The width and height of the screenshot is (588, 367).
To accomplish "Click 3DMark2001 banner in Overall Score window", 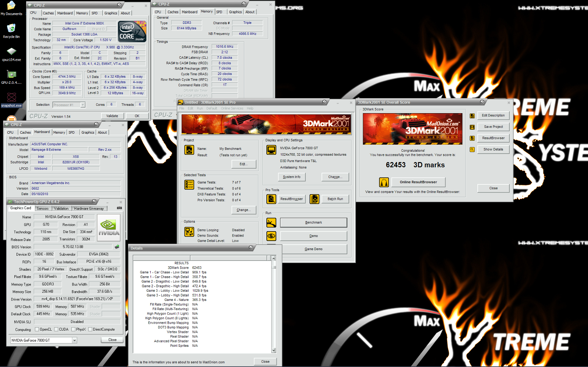I will (413, 129).
